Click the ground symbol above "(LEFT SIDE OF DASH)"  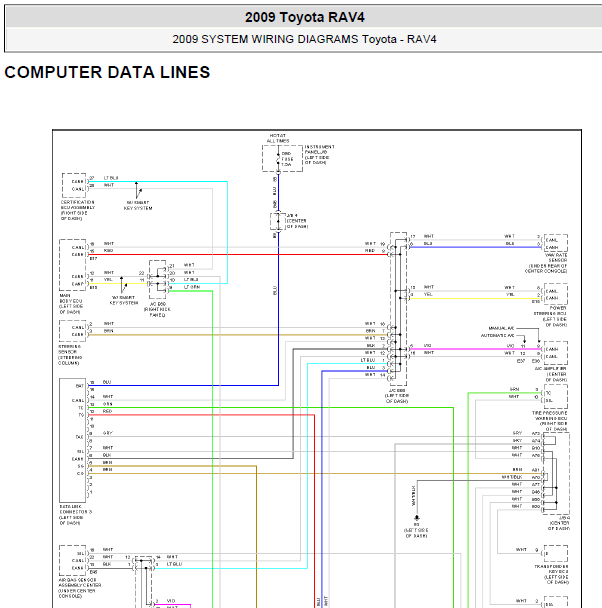pyautogui.click(x=416, y=518)
